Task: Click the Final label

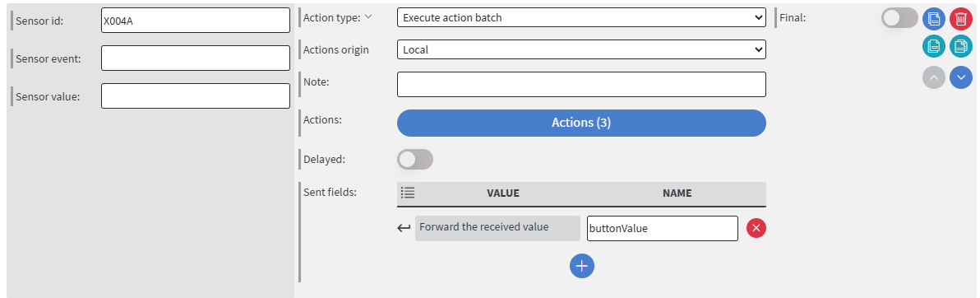Action: 793,18
